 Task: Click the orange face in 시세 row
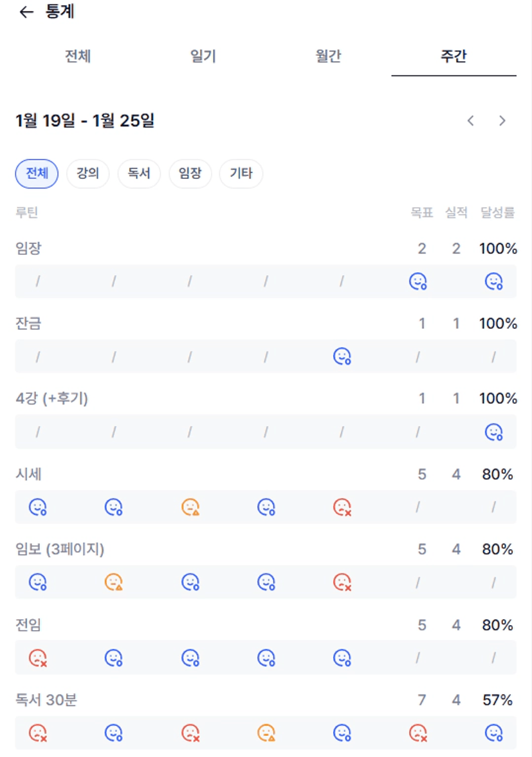pyautogui.click(x=190, y=508)
